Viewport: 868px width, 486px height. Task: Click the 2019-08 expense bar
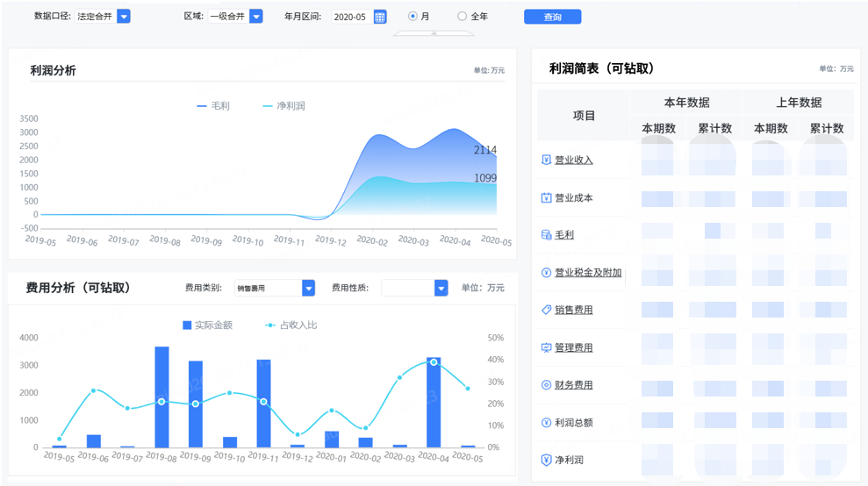point(161,397)
